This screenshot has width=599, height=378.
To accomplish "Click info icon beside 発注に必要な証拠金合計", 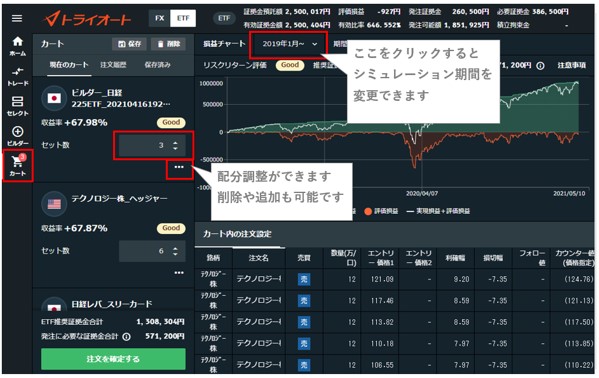I will 126,337.
